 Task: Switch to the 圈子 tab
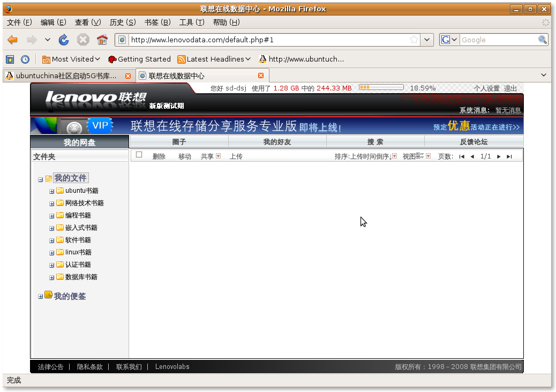(179, 142)
